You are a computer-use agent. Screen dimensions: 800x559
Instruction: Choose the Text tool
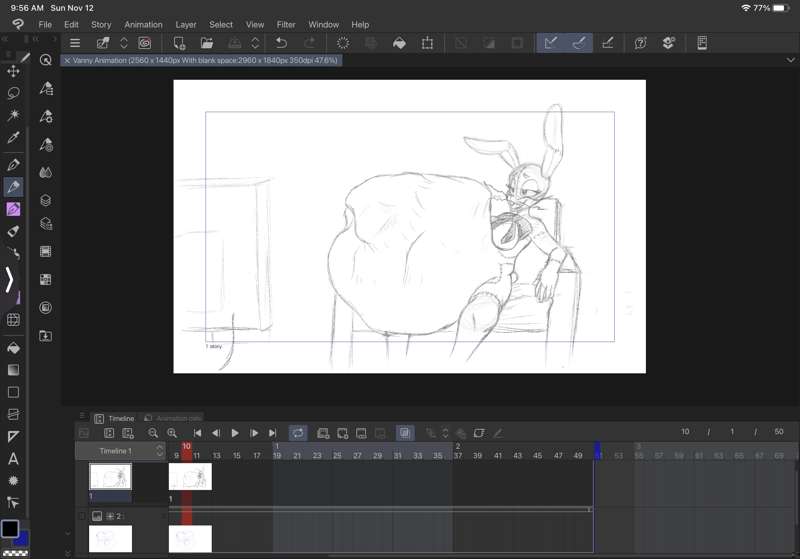(14, 459)
